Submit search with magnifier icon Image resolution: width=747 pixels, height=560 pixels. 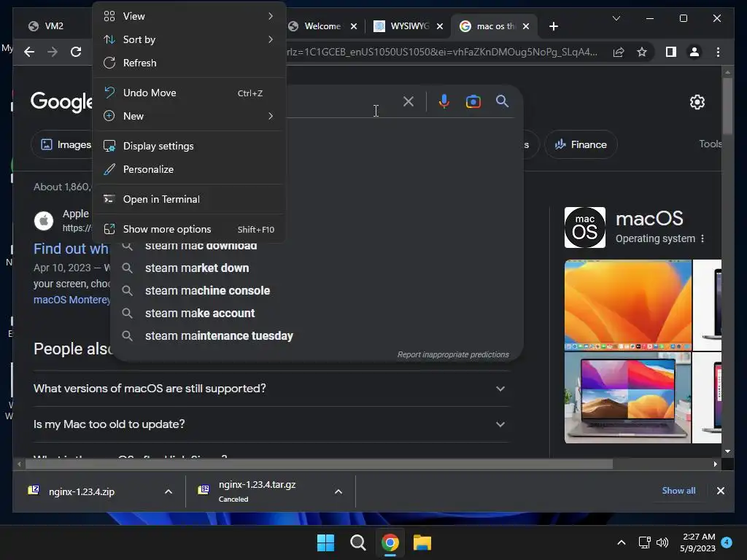[x=502, y=101]
